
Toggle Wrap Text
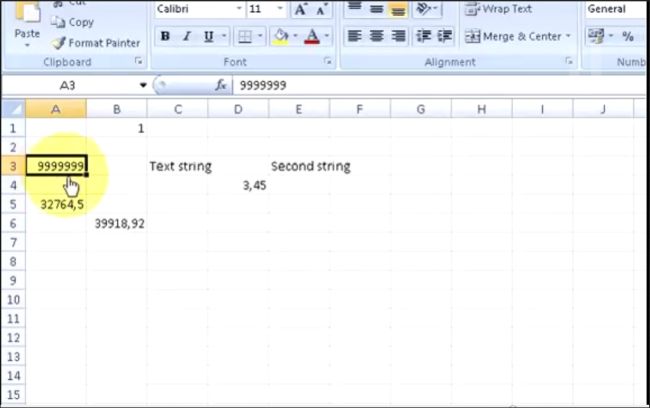(498, 9)
